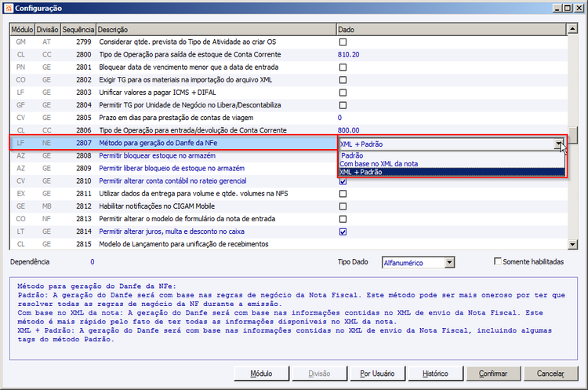Collapse the XML + Padrão dropdown arrow
This screenshot has height=390, width=588.
coord(559,144)
